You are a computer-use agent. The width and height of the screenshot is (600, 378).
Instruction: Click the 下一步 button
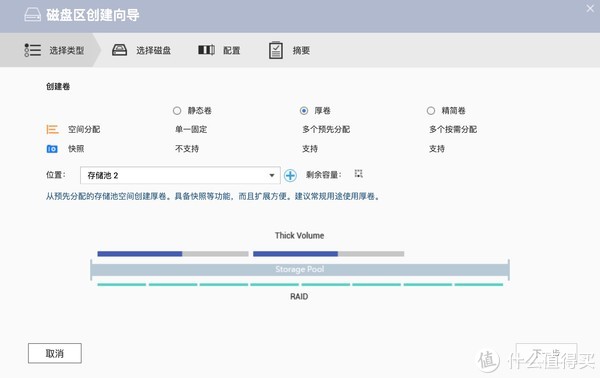546,353
